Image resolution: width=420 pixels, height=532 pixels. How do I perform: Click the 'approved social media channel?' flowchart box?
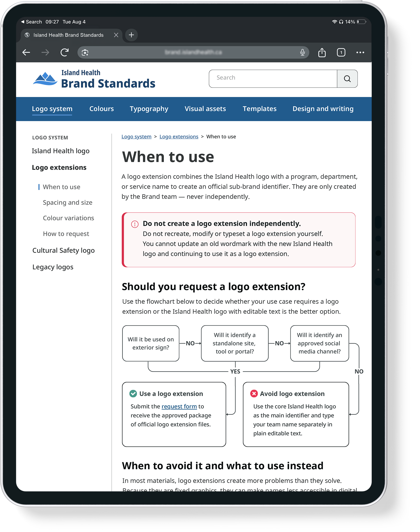point(319,343)
